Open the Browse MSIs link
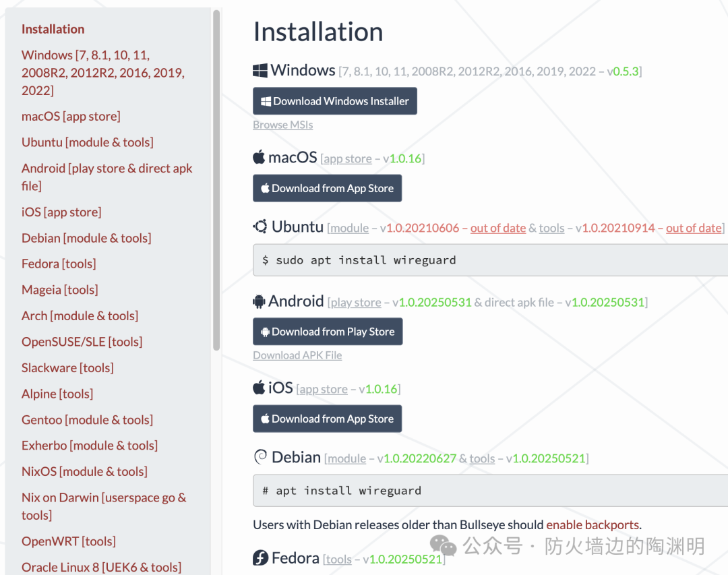728x575 pixels. 282,125
